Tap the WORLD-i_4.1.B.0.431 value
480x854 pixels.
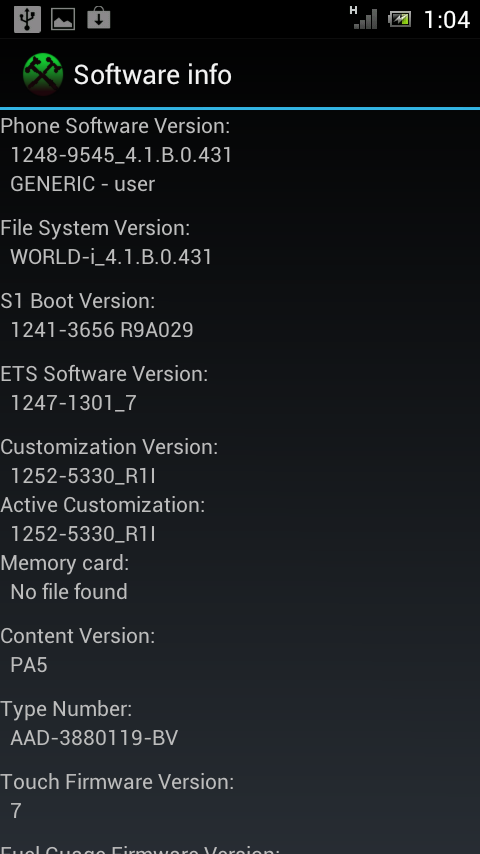point(111,257)
